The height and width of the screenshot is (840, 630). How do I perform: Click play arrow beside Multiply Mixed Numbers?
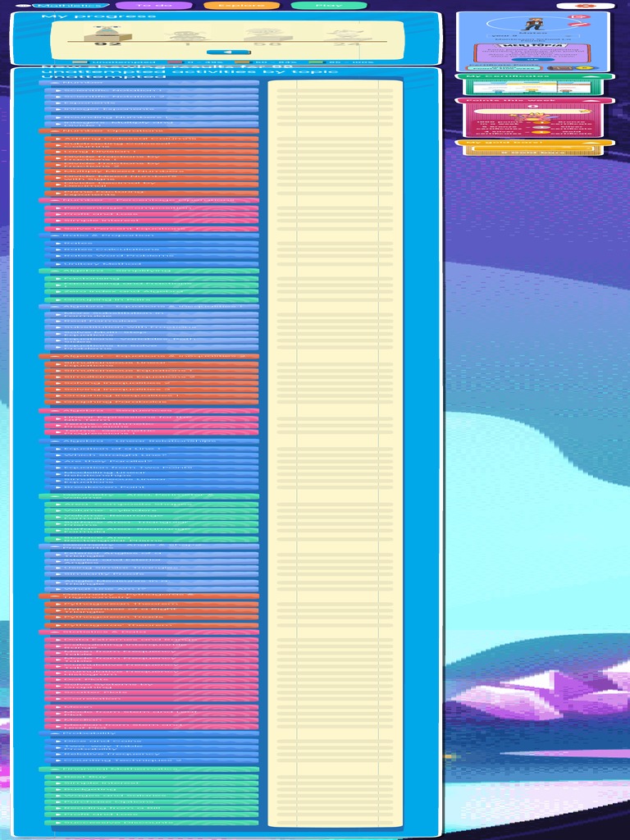58,171
